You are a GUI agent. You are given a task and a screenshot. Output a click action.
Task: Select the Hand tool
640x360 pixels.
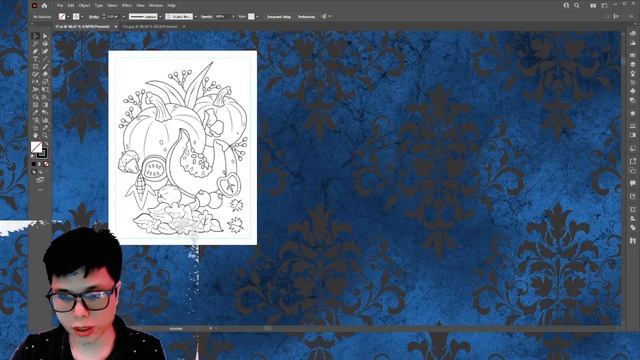click(x=36, y=135)
